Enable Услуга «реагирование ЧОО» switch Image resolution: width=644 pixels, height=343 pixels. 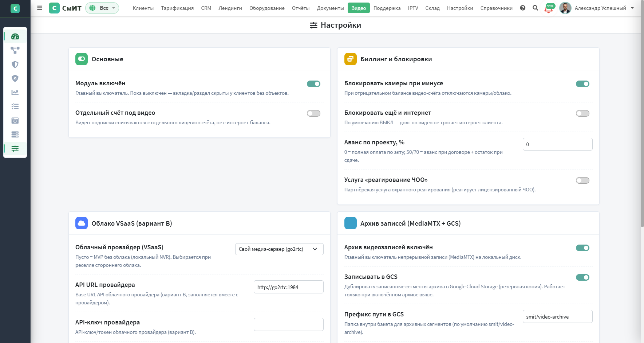(x=582, y=180)
